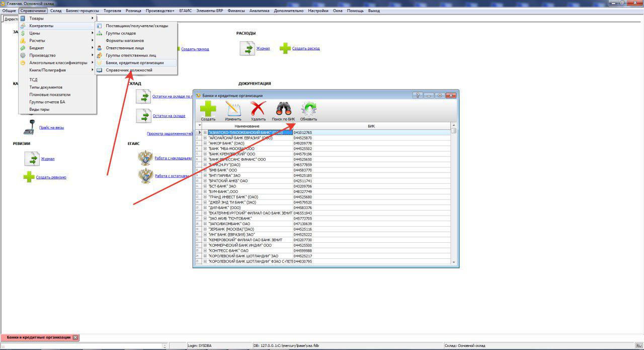
Task: Click the Создать ревизию link
Action: coord(51,177)
